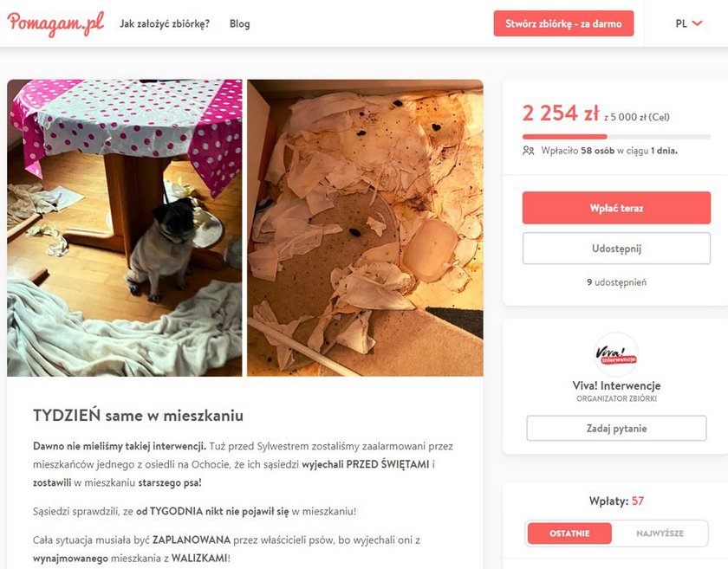728x569 pixels.
Task: Expand the PL language chevron
Action: click(x=698, y=23)
